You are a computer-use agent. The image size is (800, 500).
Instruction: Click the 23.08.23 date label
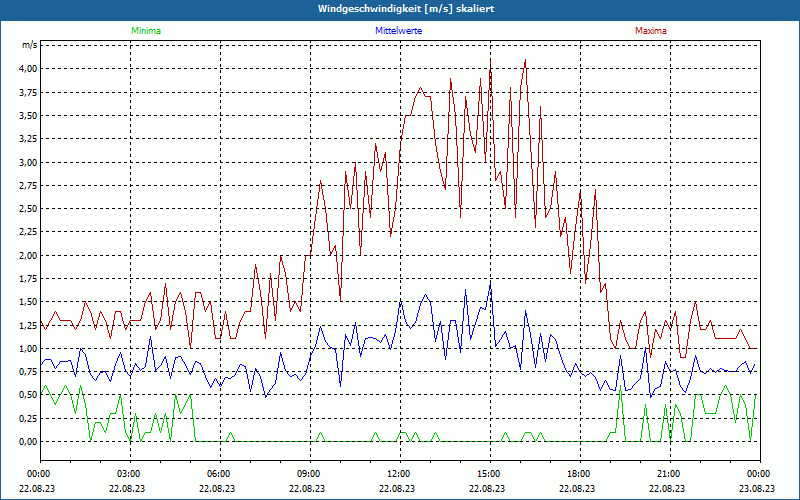[x=757, y=488]
